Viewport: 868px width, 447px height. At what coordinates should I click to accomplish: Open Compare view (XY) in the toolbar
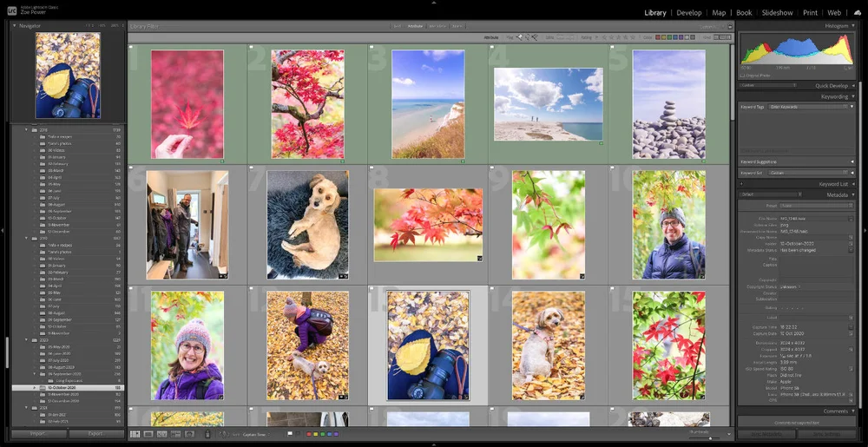(x=162, y=434)
